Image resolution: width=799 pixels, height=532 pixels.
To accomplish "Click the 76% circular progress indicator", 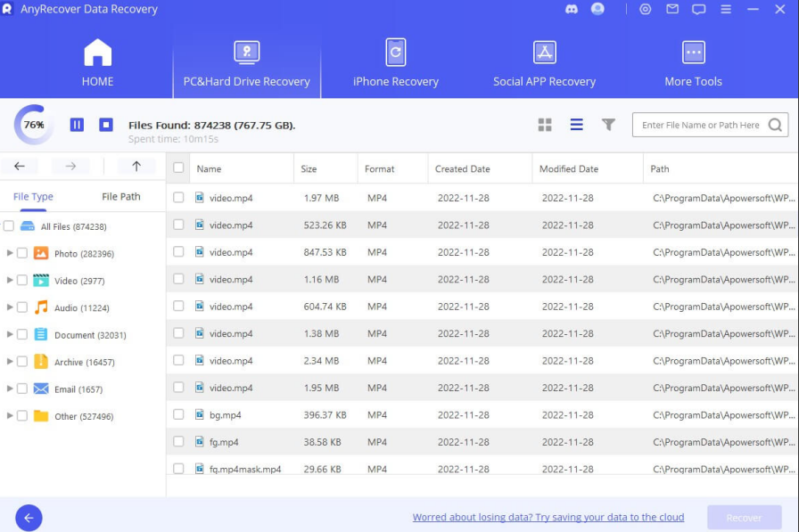I will point(32,125).
